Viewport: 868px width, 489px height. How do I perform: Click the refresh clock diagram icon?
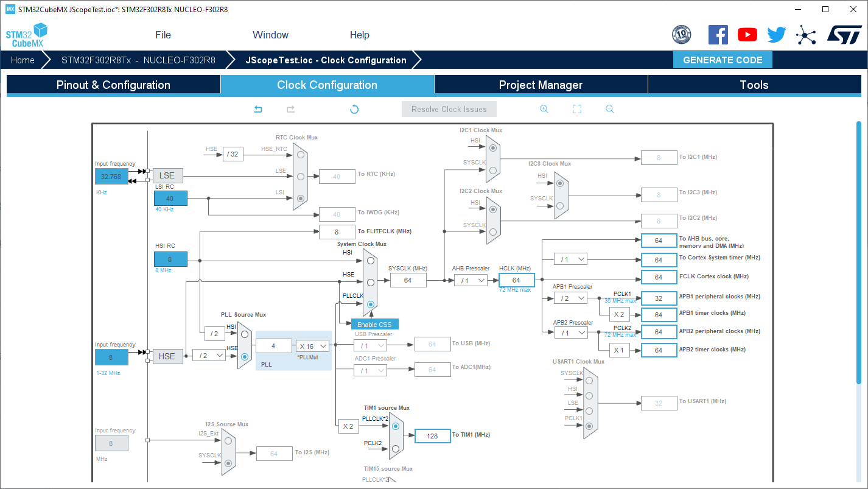click(x=354, y=109)
